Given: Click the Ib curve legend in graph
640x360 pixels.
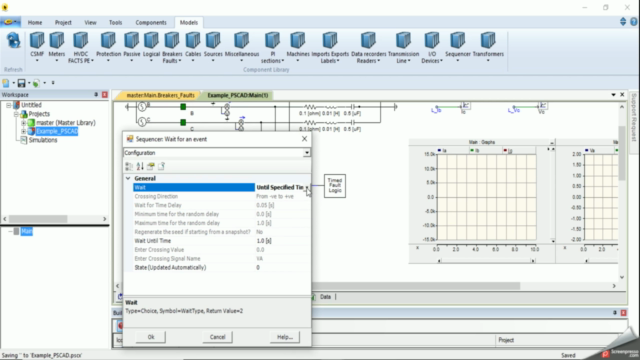Looking at the screenshot, I should click(475, 151).
